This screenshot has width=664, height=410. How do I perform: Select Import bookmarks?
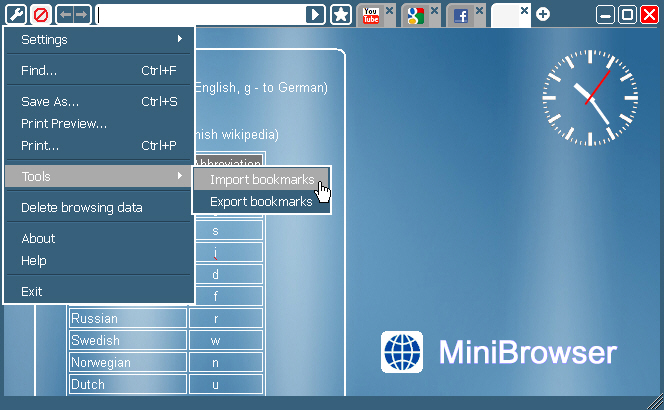pyautogui.click(x=262, y=180)
